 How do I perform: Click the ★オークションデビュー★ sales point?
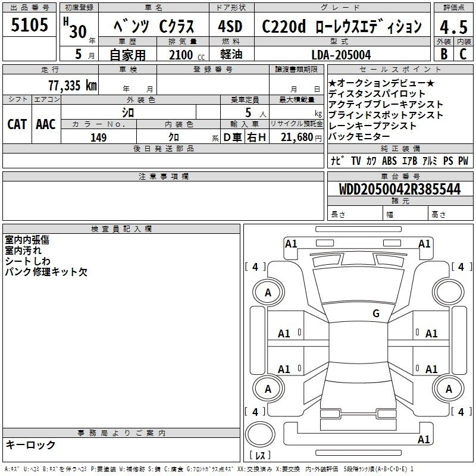(x=381, y=83)
